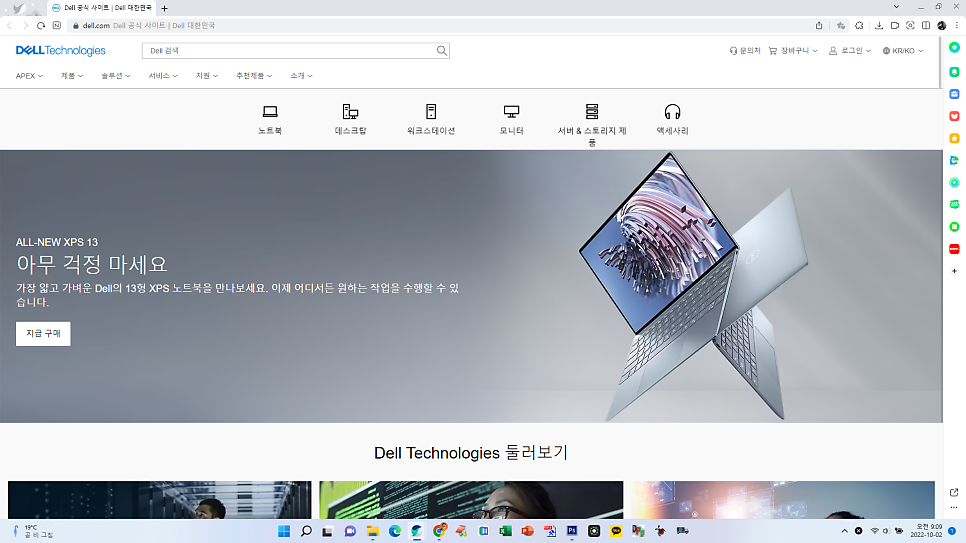Go back with the browser back arrow

tap(9, 25)
